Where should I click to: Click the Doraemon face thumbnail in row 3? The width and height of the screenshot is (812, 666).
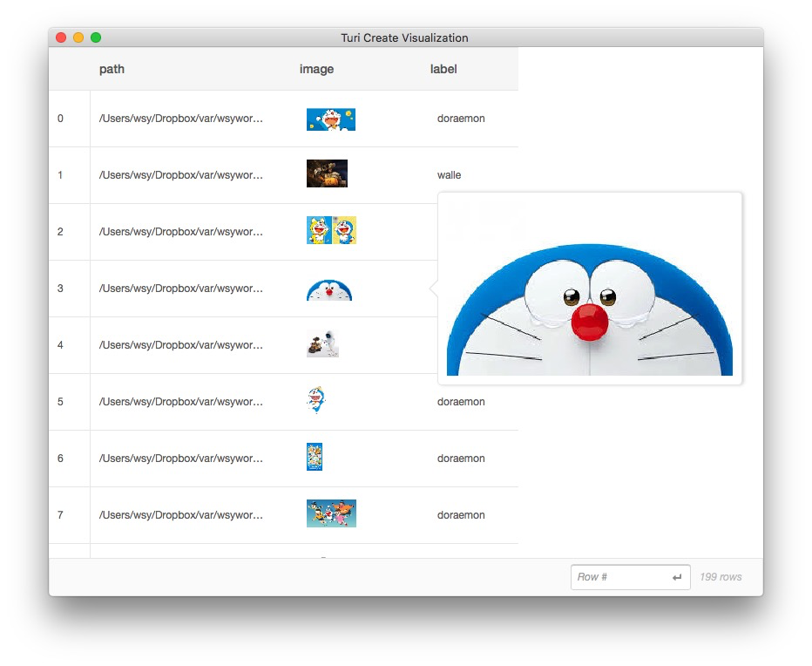(329, 289)
